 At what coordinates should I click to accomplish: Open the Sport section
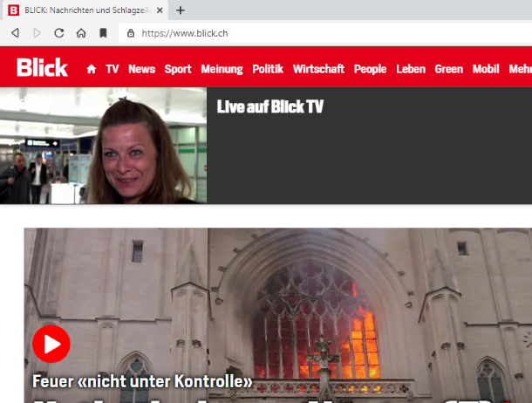point(178,69)
